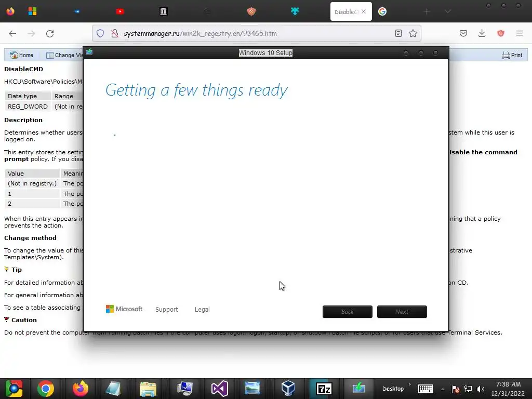Select the "(Not in registry.)" value cell
Image resolution: width=532 pixels, height=399 pixels.
[32, 183]
